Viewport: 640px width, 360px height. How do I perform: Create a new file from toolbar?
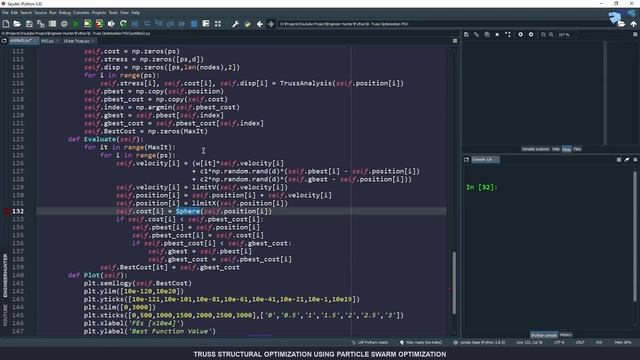point(6,24)
